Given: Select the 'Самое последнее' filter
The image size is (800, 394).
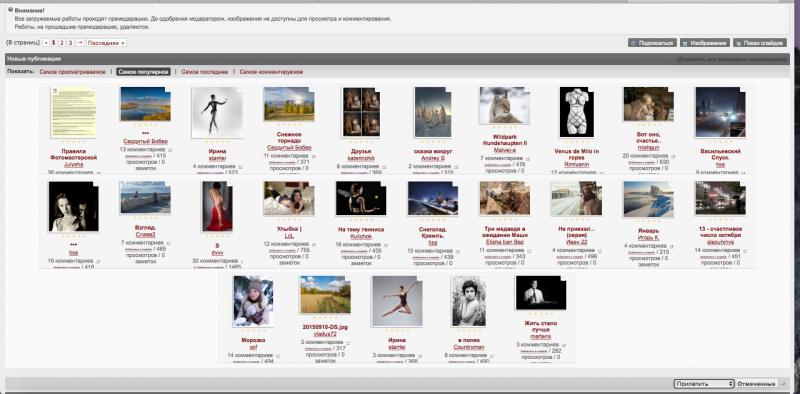Looking at the screenshot, I should pos(205,72).
